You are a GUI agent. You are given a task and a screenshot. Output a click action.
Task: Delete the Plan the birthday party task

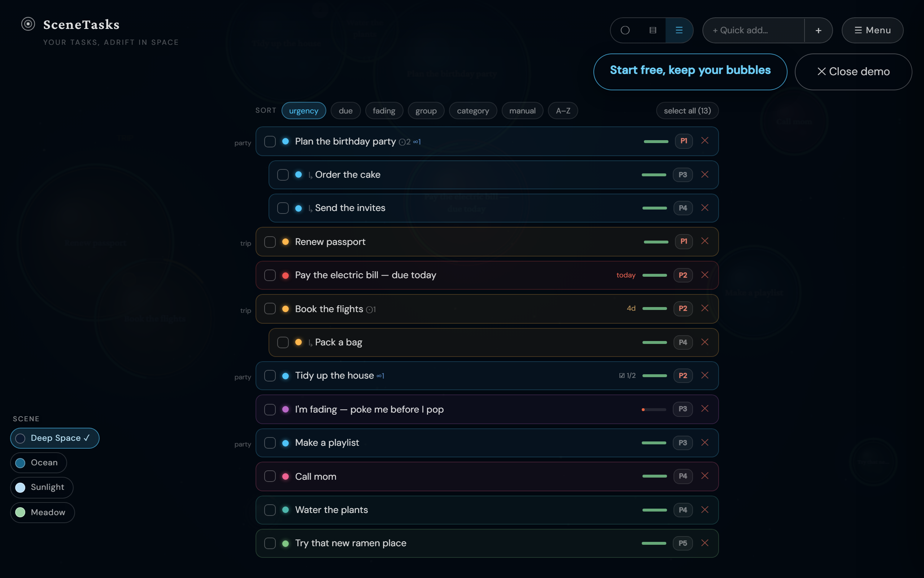(x=705, y=141)
